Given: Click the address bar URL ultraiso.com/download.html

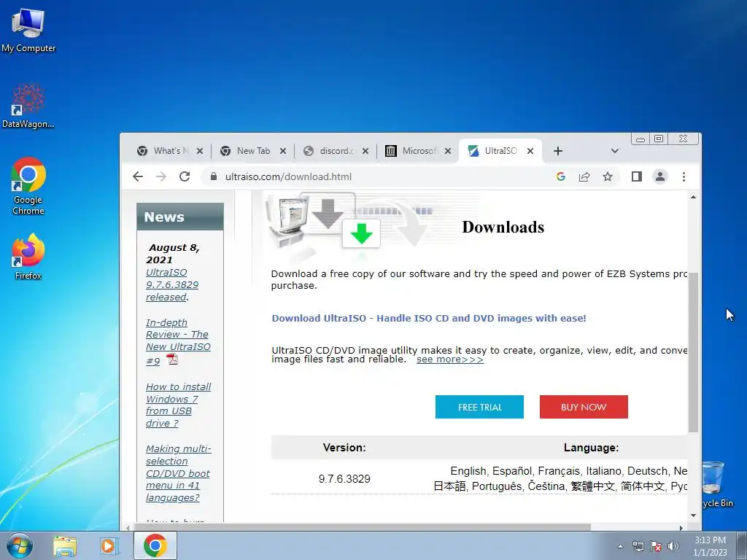Looking at the screenshot, I should [288, 176].
